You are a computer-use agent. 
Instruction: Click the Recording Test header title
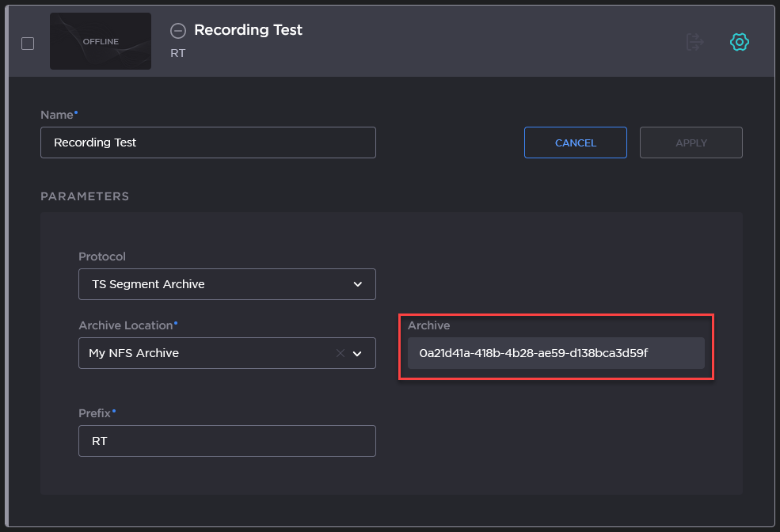pyautogui.click(x=248, y=30)
